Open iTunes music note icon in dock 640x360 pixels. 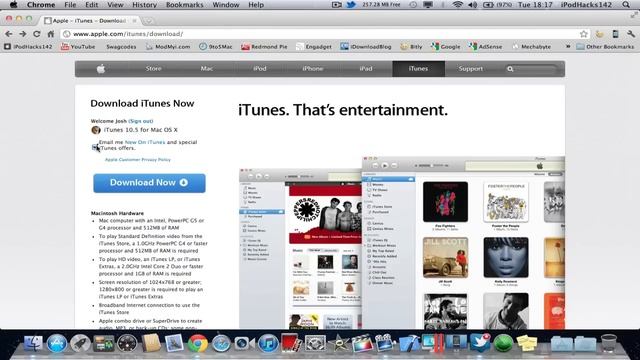coord(268,343)
